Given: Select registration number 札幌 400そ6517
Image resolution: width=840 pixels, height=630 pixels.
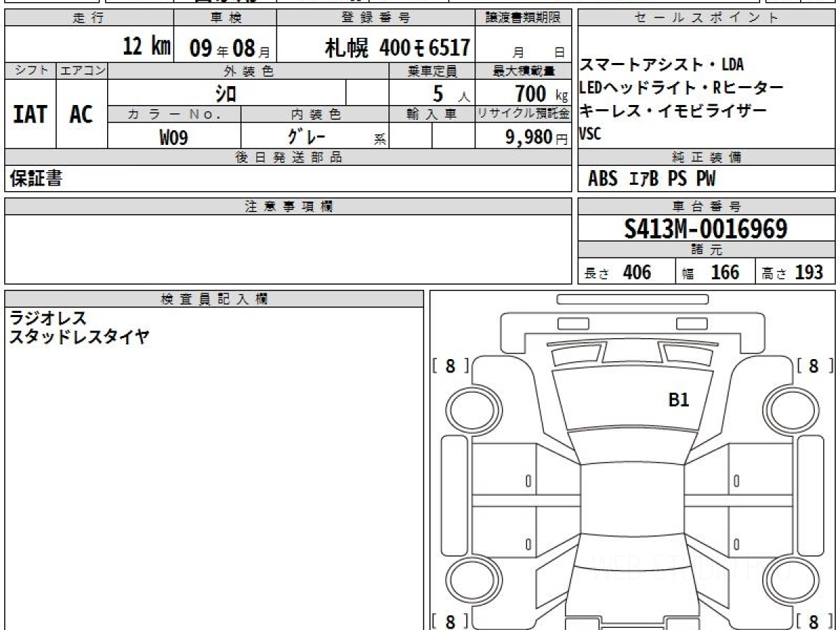Looking at the screenshot, I should click(397, 48).
